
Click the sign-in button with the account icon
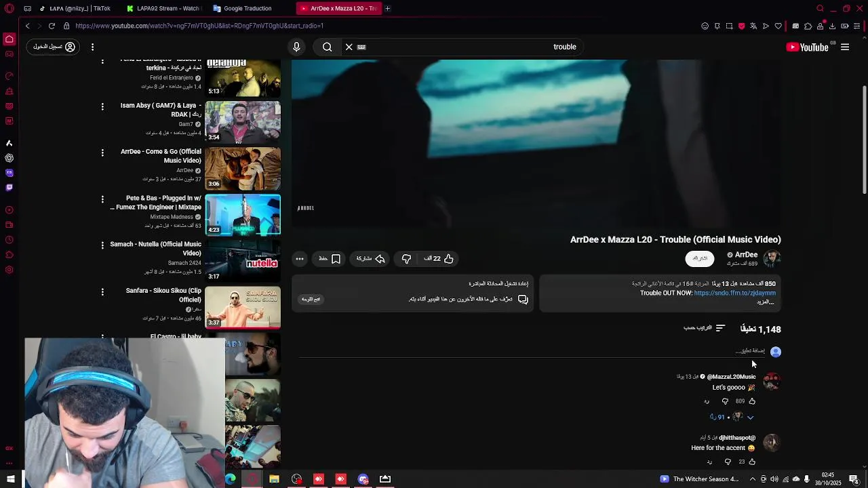point(54,47)
